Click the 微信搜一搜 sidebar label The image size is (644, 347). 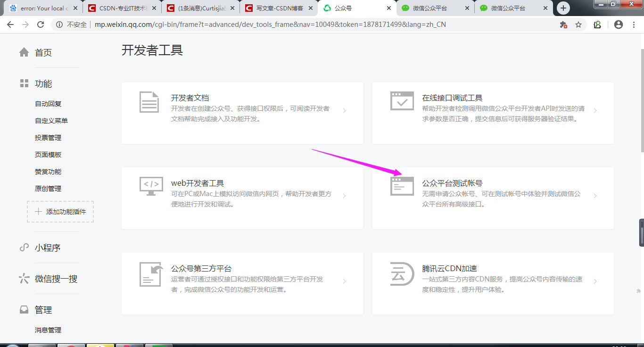tap(56, 279)
